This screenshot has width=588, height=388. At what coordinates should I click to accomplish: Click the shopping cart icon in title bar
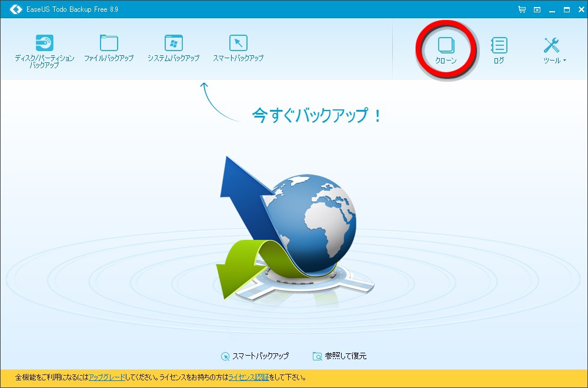(x=522, y=9)
